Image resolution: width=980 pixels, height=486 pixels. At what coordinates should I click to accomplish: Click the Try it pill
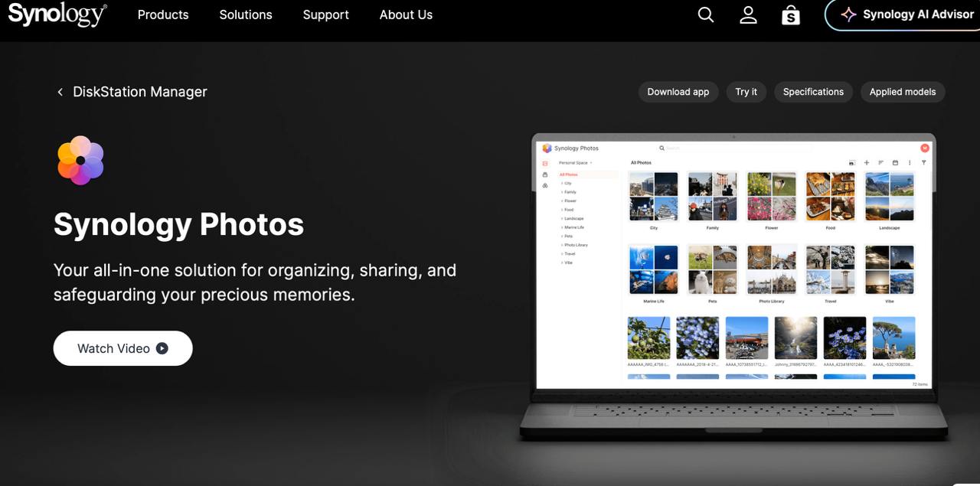click(x=746, y=92)
